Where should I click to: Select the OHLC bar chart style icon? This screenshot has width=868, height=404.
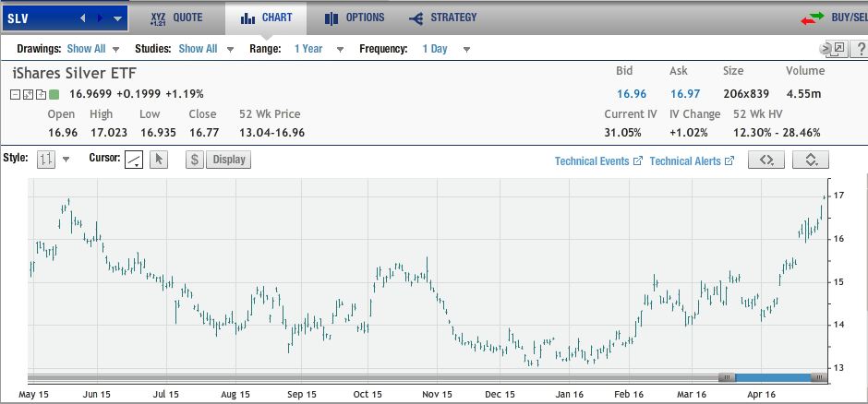click(x=46, y=160)
